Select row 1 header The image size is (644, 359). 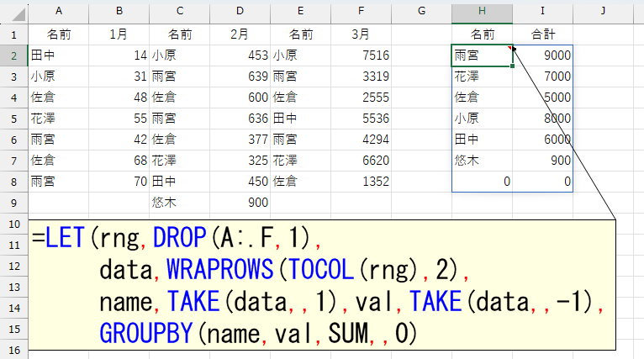coord(13,34)
